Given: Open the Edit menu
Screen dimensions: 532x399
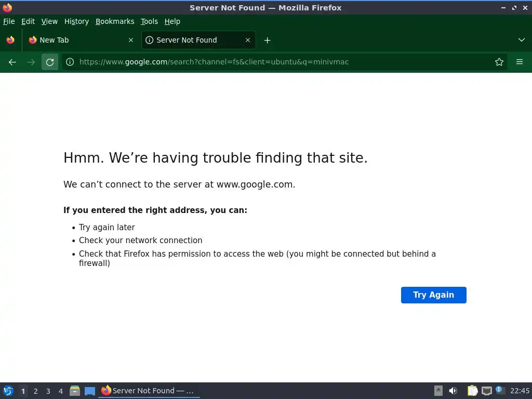Looking at the screenshot, I should pos(28,21).
